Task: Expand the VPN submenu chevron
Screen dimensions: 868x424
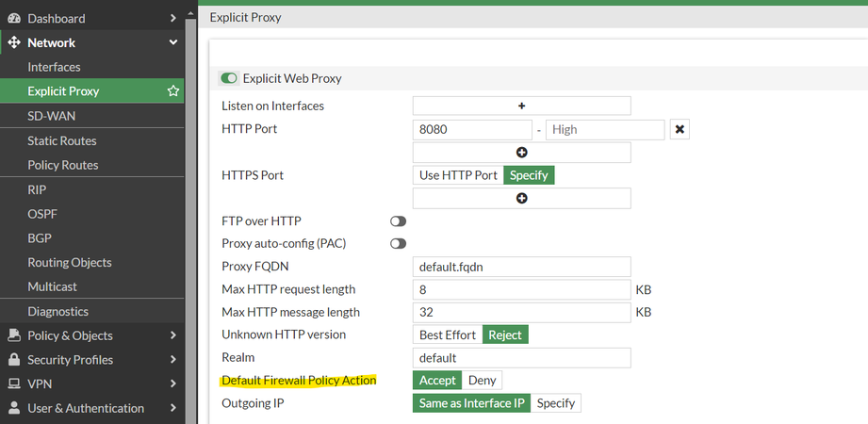Action: 172,383
